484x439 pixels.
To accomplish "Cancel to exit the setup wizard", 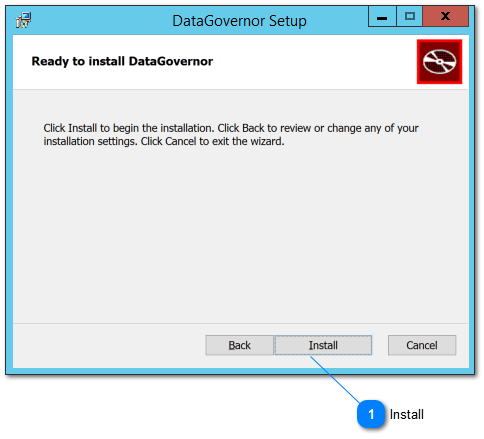I will 422,345.
